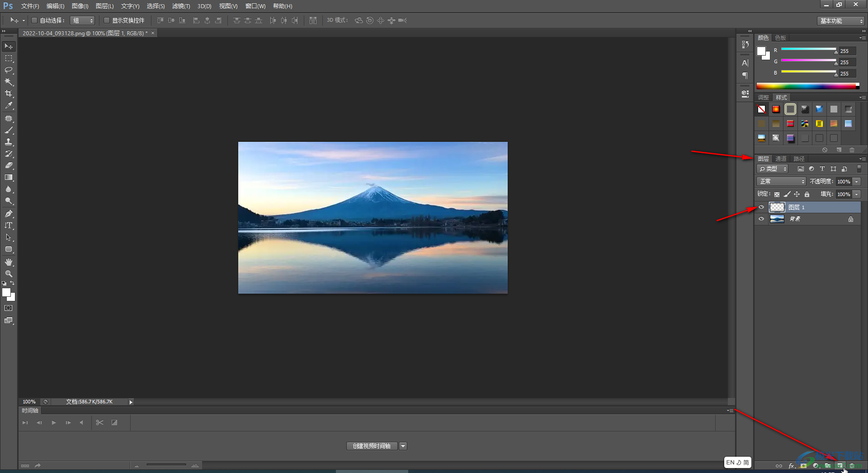Open the 基本功能 workspace dropdown
Viewport: 868px width, 473px height.
click(x=841, y=21)
